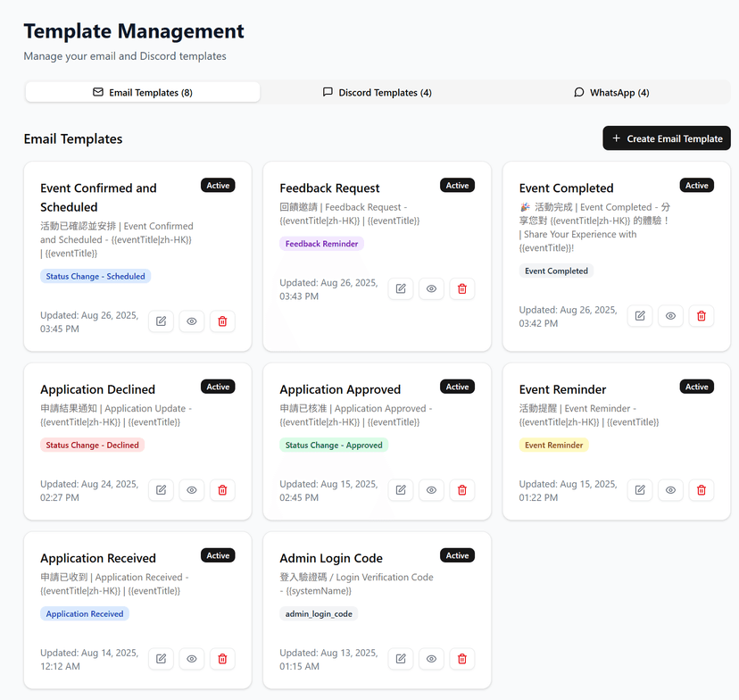Viewport: 739px width, 700px height.
Task: Delete the Application Declined template
Action: (222, 489)
